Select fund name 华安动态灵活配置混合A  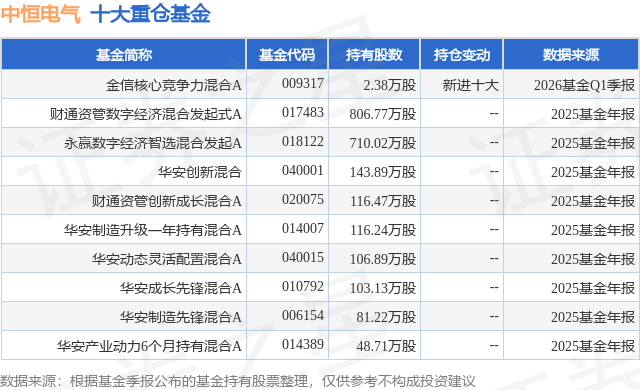[167, 259]
